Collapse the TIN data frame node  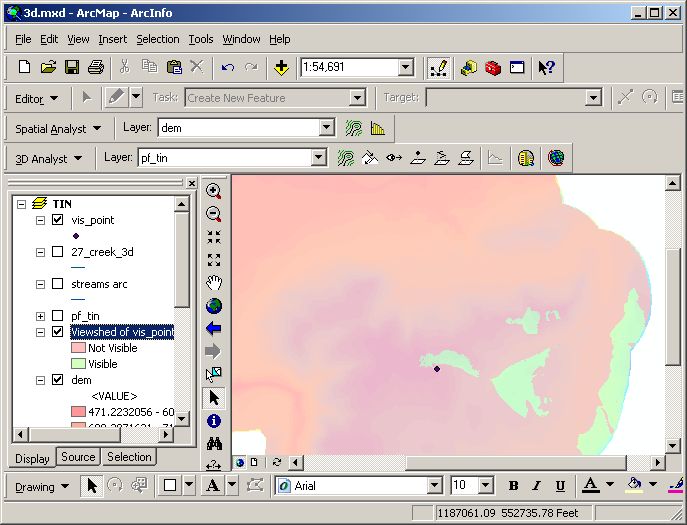point(21,204)
